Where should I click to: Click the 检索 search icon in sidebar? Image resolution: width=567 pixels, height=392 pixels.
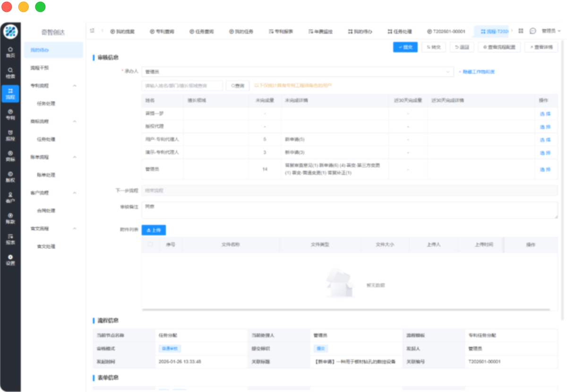(x=10, y=73)
